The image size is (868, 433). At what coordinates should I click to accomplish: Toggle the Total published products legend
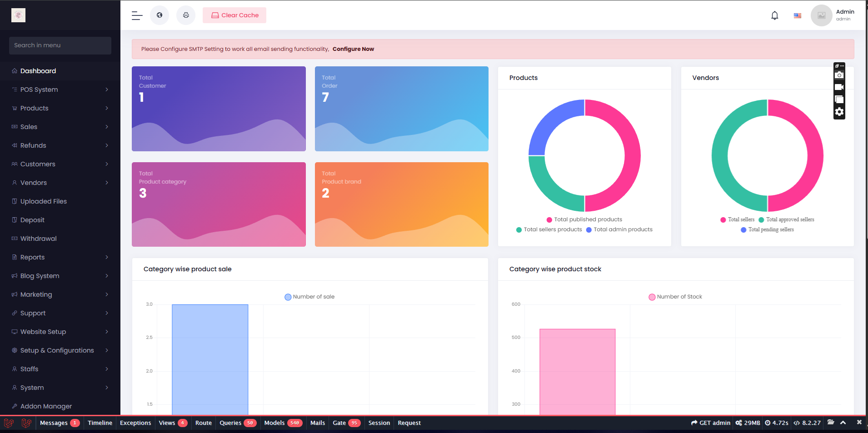pos(584,219)
